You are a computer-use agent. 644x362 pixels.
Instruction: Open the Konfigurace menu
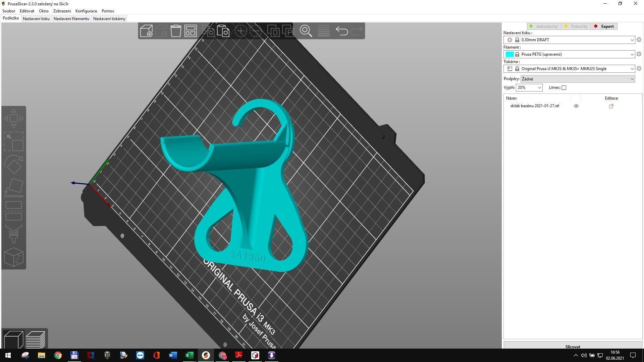(x=86, y=11)
